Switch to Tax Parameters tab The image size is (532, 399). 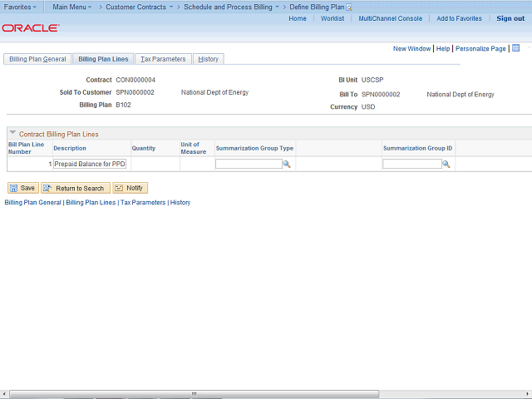(163, 59)
